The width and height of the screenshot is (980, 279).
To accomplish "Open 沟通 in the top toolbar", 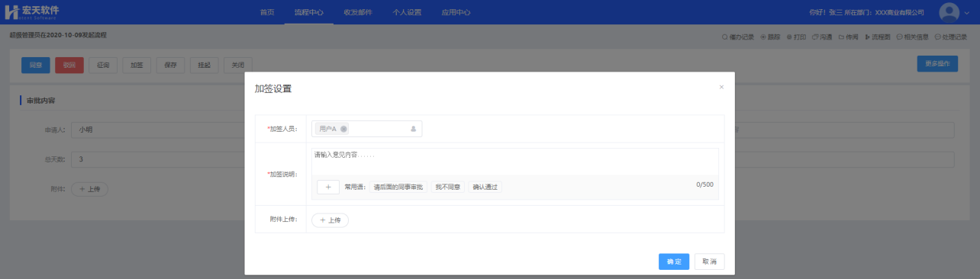I will (822, 37).
